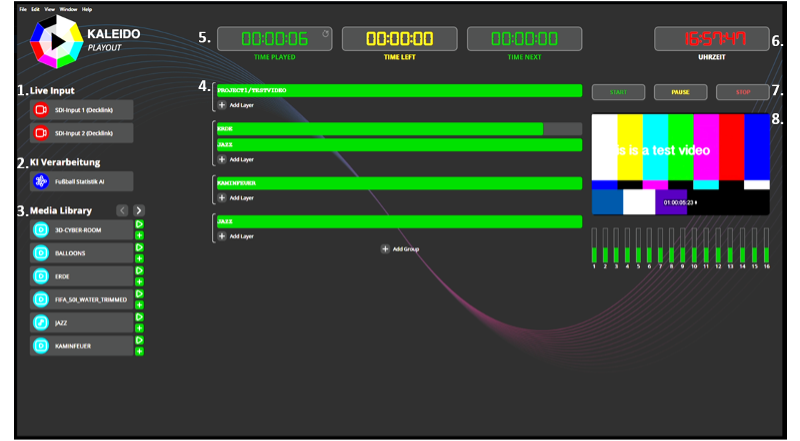The height and width of the screenshot is (441, 800).
Task: Click the KAMINFEUER playlist bar
Action: (x=399, y=183)
